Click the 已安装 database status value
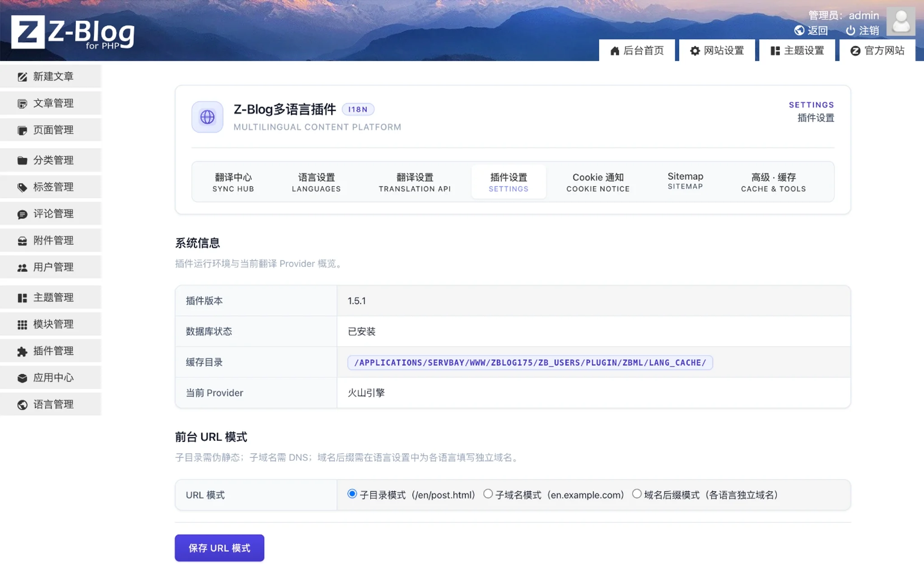 [361, 331]
